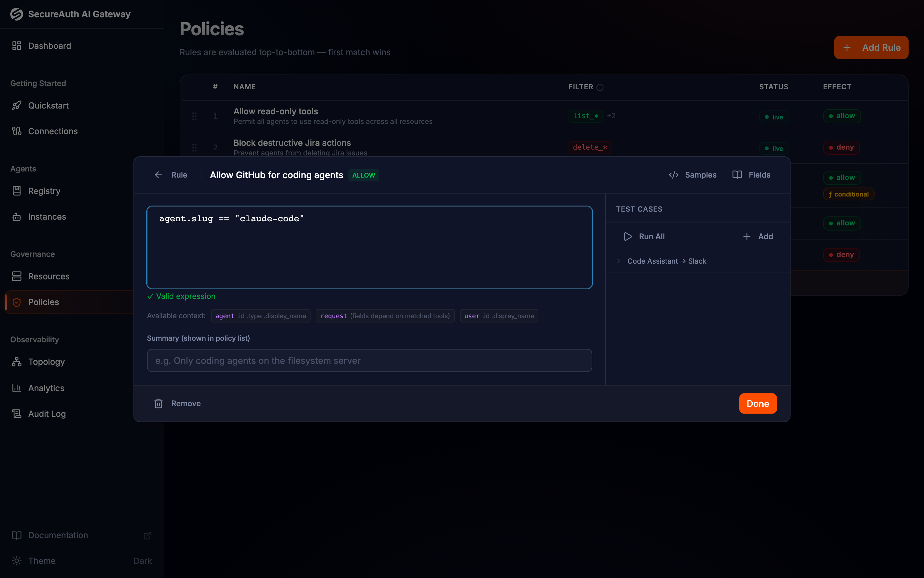Viewport: 924px width, 578px height.
Task: Go to Connections in the sidebar
Action: click(53, 131)
